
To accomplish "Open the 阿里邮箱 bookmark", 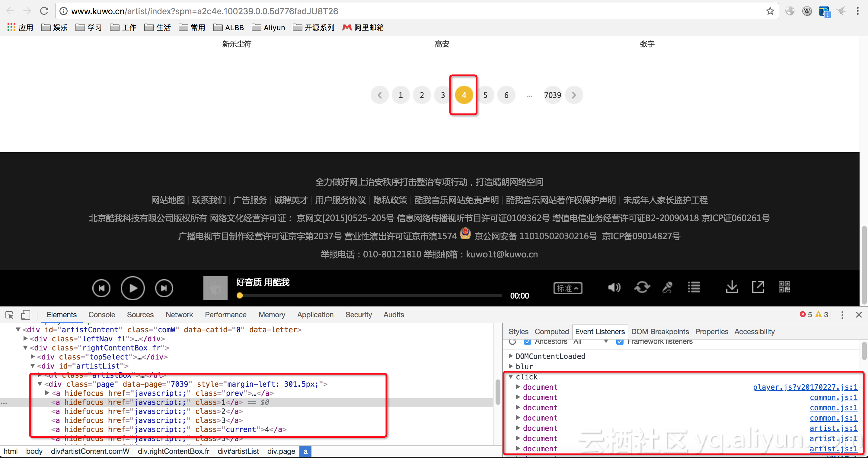I will (363, 27).
